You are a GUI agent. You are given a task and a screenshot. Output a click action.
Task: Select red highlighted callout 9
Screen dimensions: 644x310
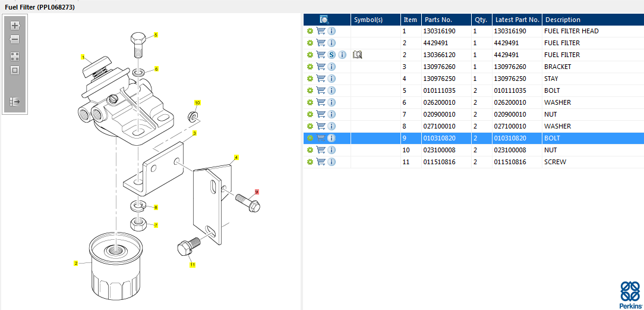(257, 192)
